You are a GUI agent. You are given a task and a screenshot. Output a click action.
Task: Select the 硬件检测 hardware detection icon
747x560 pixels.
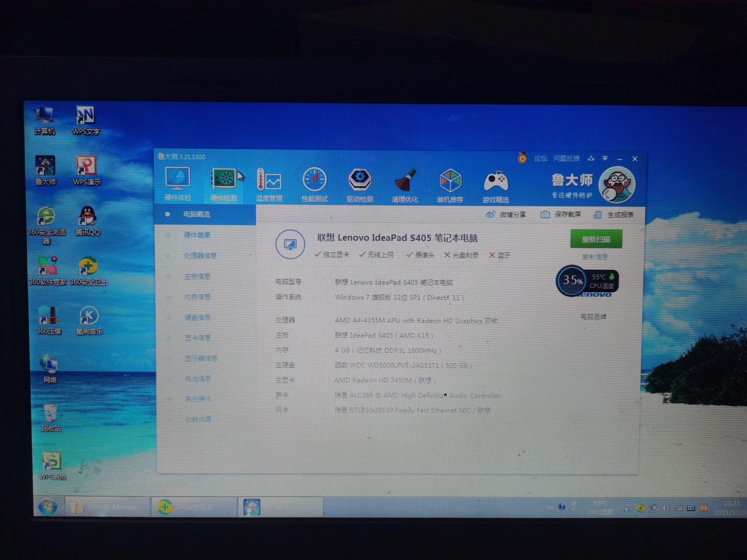(x=224, y=184)
